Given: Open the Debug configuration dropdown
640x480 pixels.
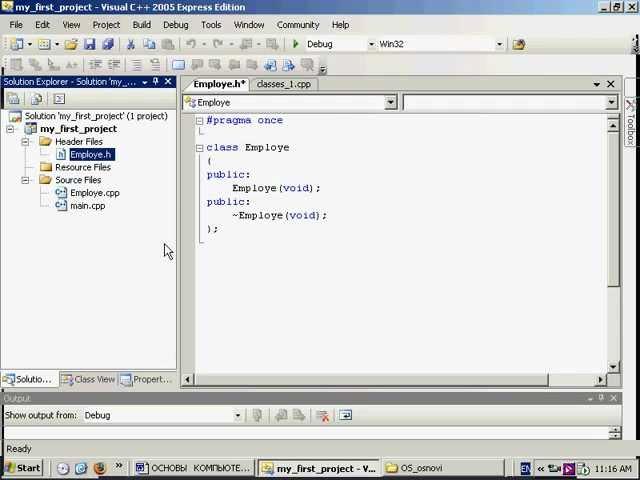Looking at the screenshot, I should point(371,44).
